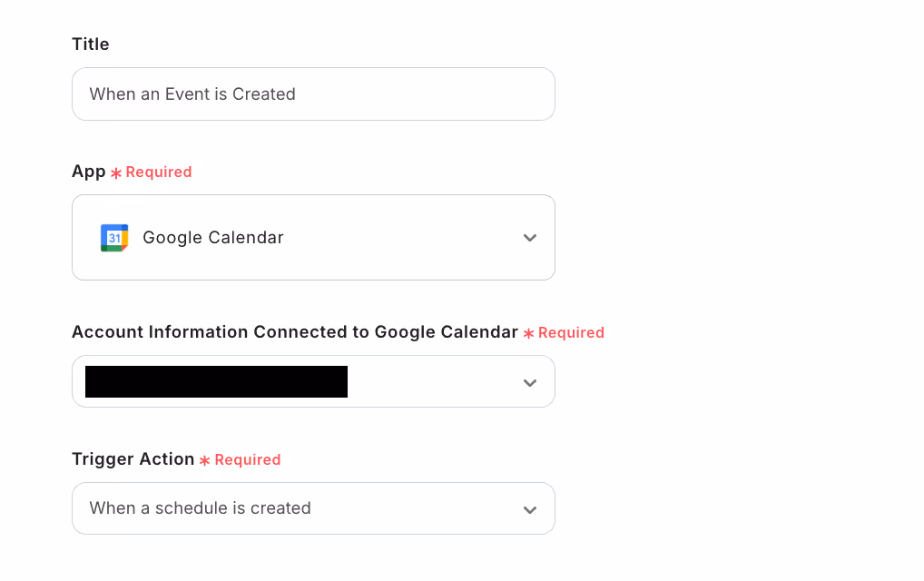Click the Trigger Action label

(x=133, y=459)
